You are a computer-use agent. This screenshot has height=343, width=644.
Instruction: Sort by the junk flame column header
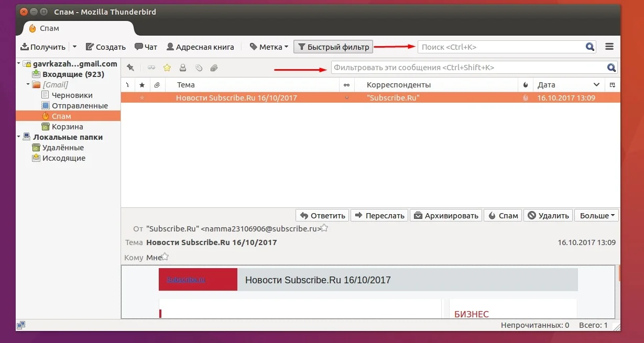(x=526, y=84)
